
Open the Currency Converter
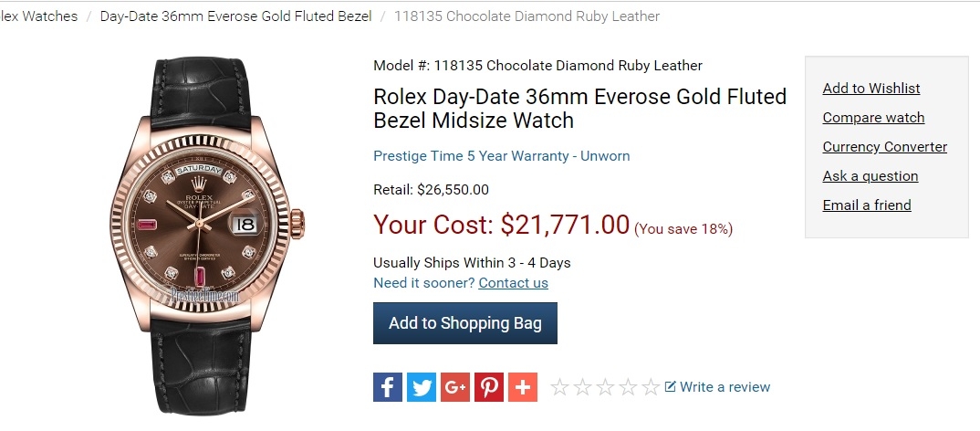(884, 147)
